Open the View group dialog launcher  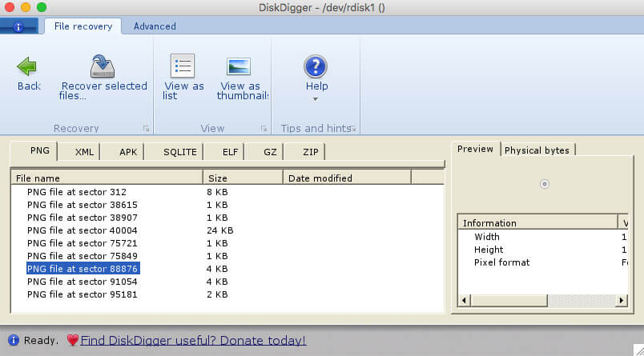click(264, 129)
